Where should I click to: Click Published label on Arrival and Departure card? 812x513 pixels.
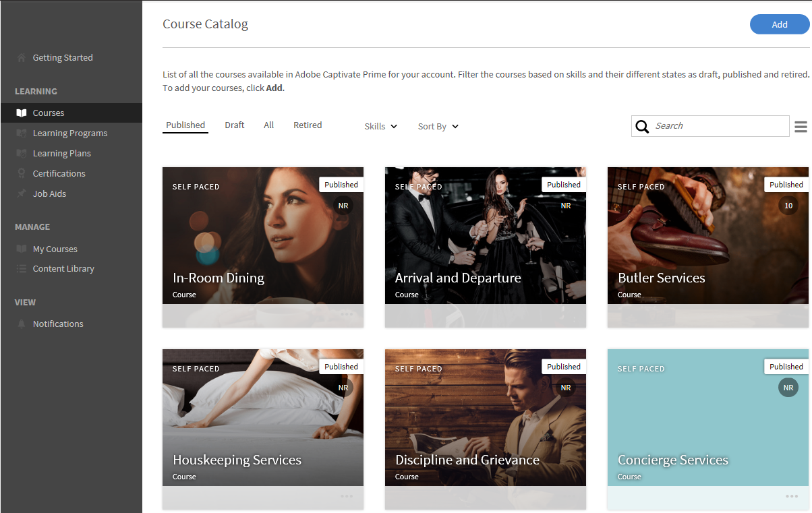pos(564,185)
